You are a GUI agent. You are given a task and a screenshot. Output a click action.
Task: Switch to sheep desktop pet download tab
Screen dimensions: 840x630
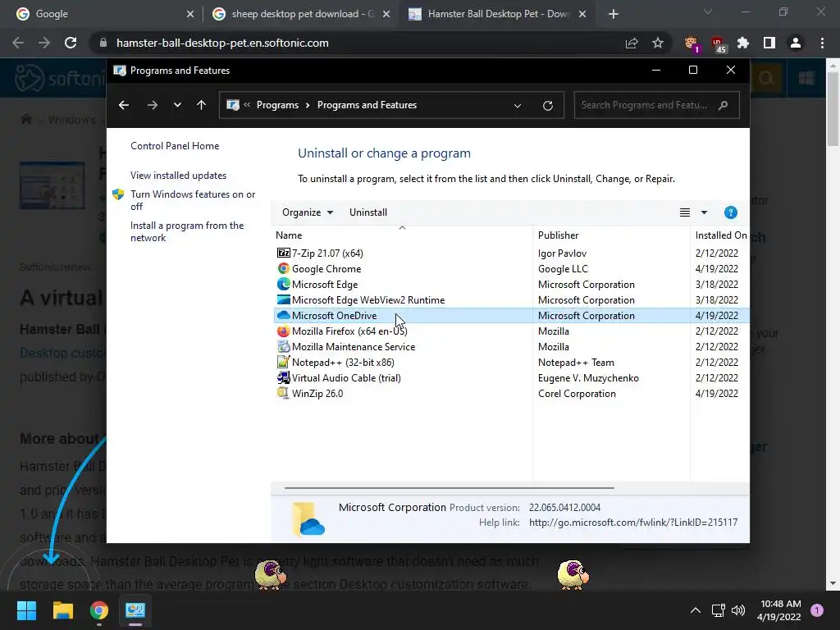300,14
